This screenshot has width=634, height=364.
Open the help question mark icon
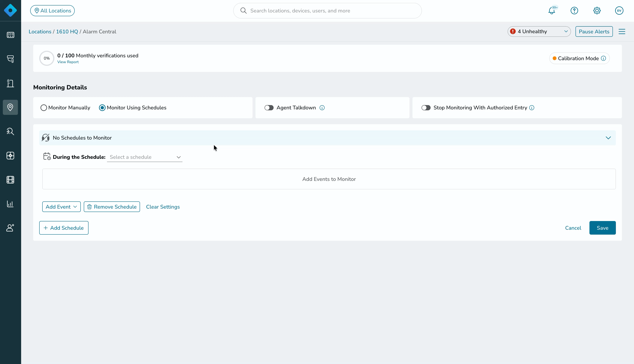click(x=574, y=11)
